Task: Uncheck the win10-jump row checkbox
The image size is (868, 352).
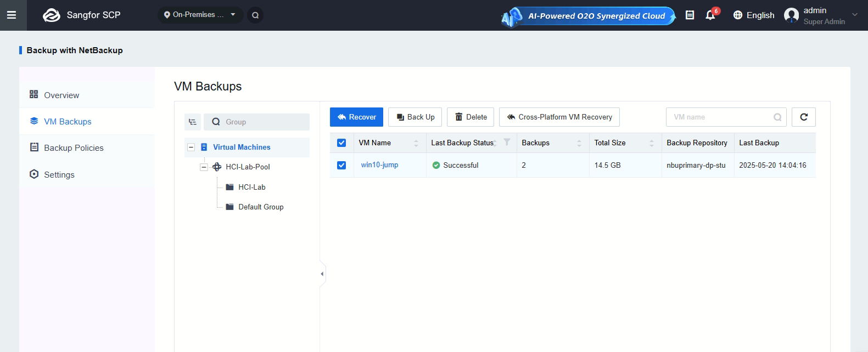Action: tap(341, 165)
